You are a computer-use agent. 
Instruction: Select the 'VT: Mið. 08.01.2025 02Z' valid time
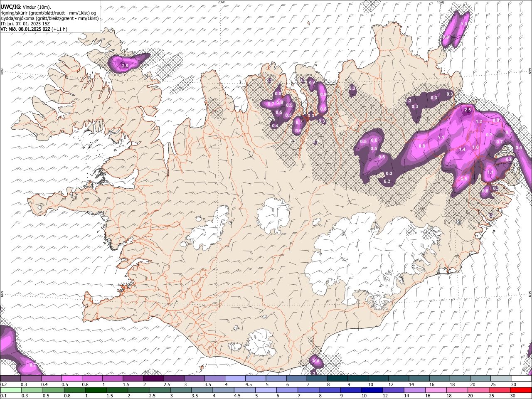[25, 29]
